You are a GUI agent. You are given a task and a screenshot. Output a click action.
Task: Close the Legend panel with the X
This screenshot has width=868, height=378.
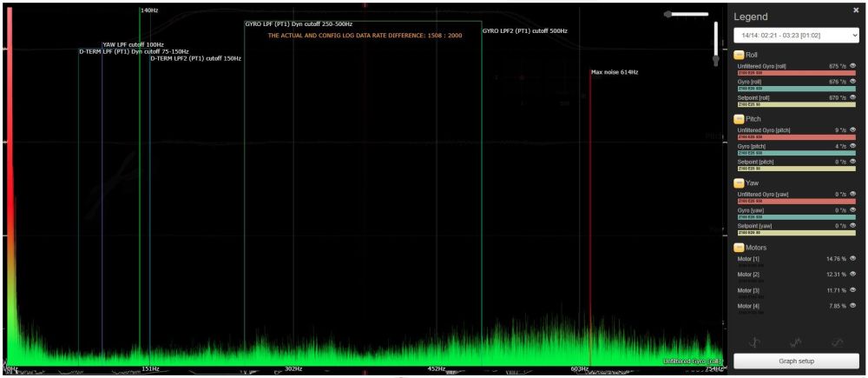[856, 10]
